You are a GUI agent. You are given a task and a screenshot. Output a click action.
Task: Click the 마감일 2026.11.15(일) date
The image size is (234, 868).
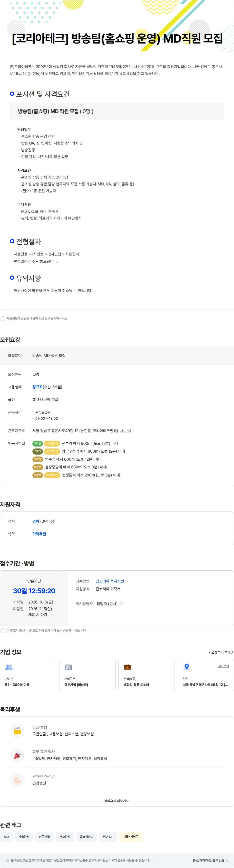pyautogui.click(x=40, y=609)
